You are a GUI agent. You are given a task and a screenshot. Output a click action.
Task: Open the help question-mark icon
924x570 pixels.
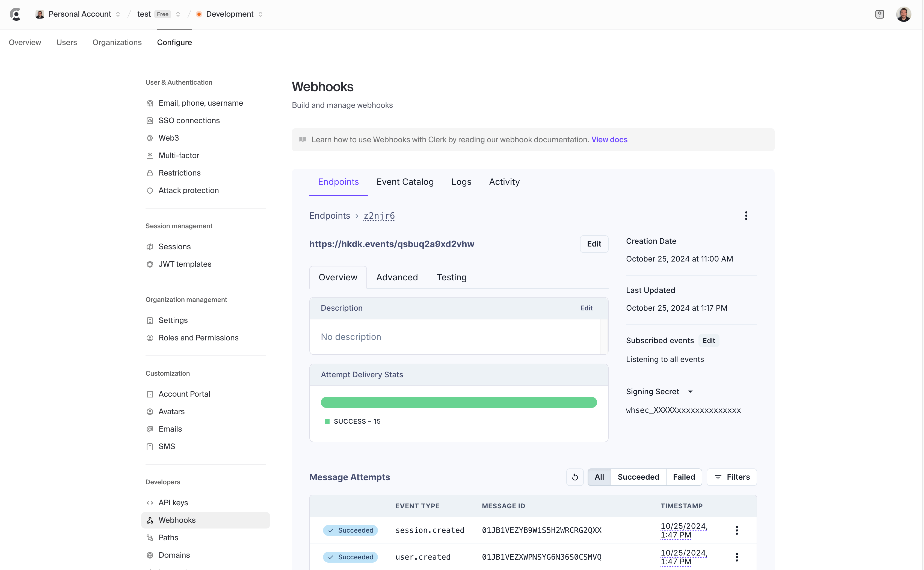(879, 14)
